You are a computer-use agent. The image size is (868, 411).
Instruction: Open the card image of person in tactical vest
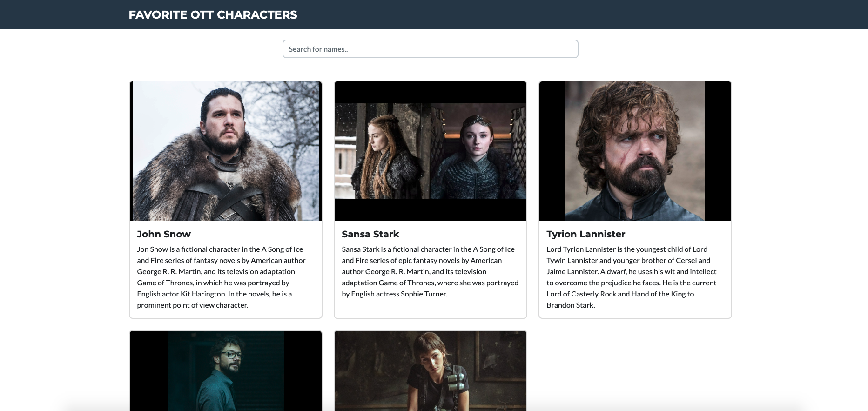(430, 371)
